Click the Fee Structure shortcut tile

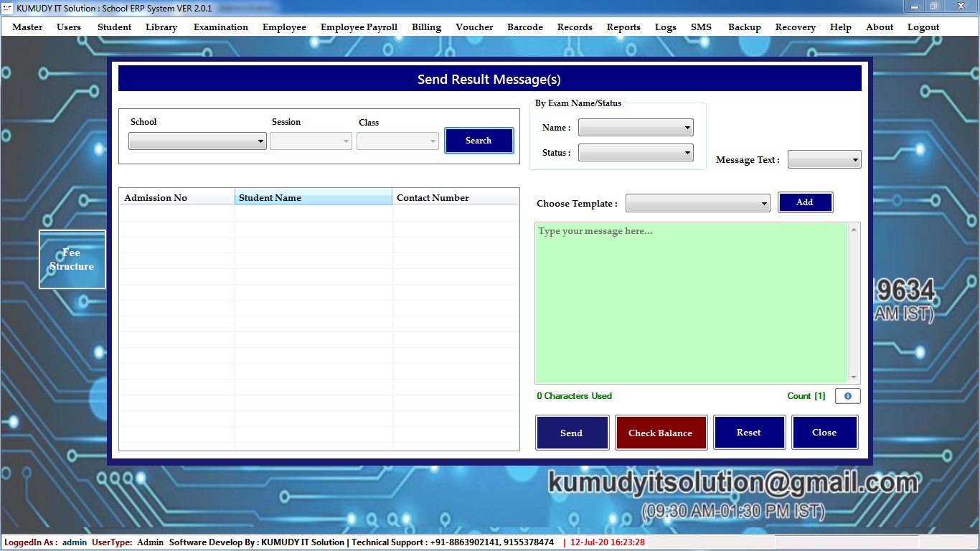click(72, 260)
